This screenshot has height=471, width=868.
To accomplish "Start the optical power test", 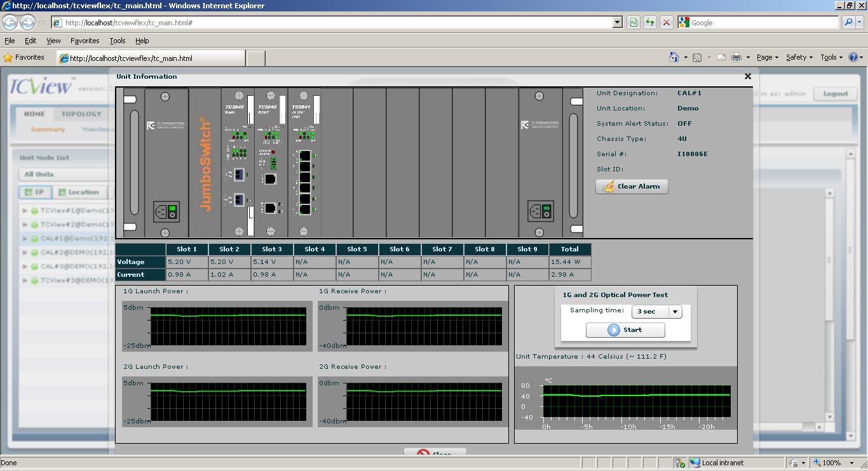I will 625,330.
